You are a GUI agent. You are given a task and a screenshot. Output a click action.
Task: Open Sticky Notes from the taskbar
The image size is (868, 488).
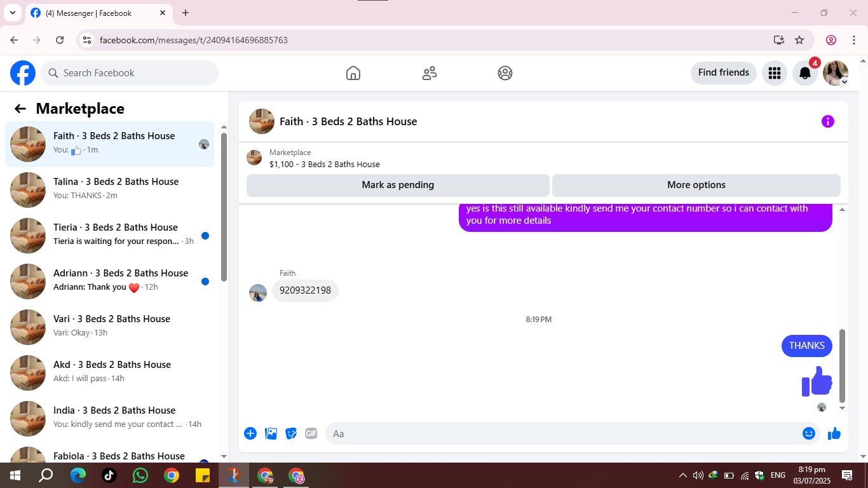[x=202, y=475]
